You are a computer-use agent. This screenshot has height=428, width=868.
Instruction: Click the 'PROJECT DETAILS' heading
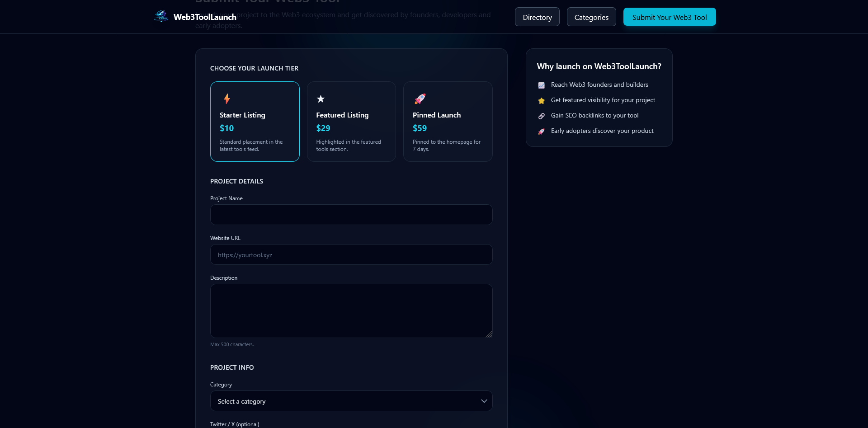(236, 181)
